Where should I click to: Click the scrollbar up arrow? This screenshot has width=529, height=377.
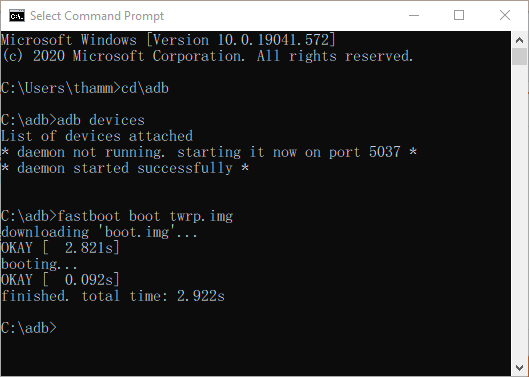(520, 40)
